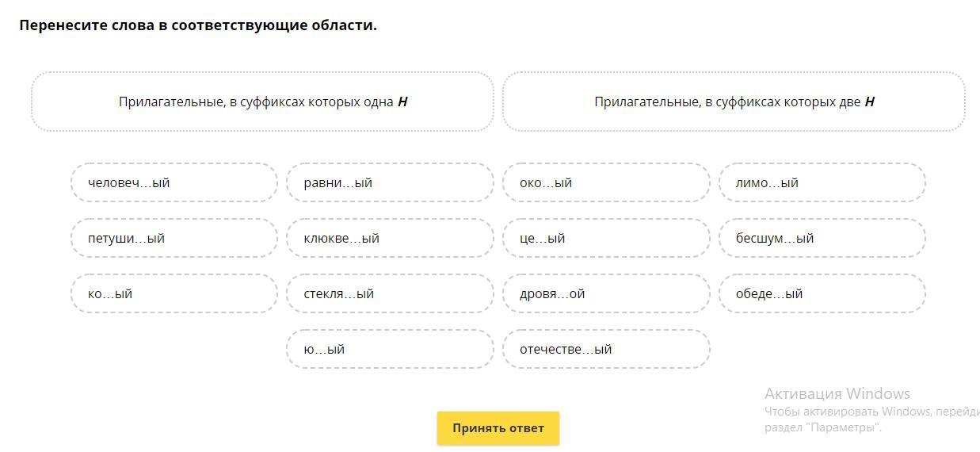Select the word chip равни…ый
The image size is (980, 452).
[390, 183]
